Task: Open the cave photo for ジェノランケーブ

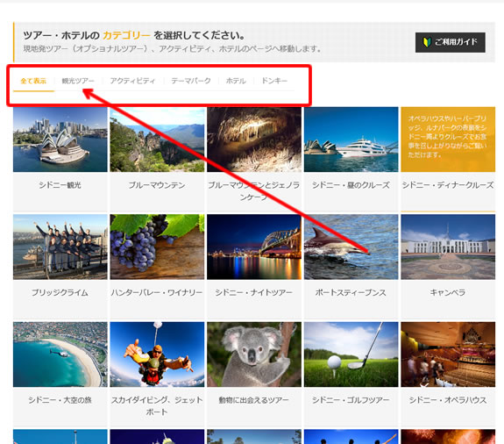Action: point(254,140)
